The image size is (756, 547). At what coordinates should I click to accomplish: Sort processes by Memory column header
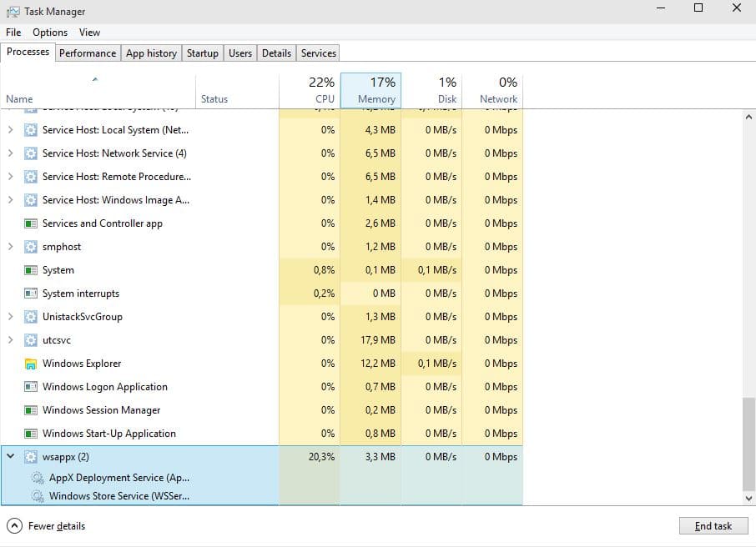point(370,90)
